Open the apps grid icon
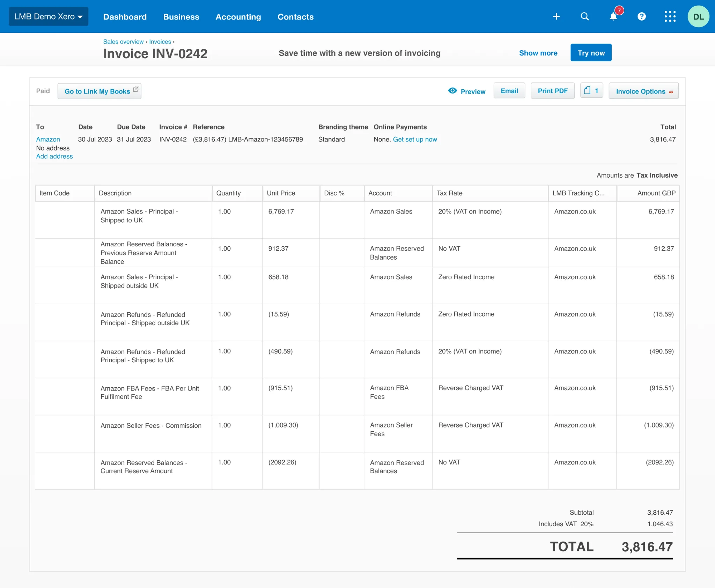This screenshot has width=715, height=588. pos(670,16)
